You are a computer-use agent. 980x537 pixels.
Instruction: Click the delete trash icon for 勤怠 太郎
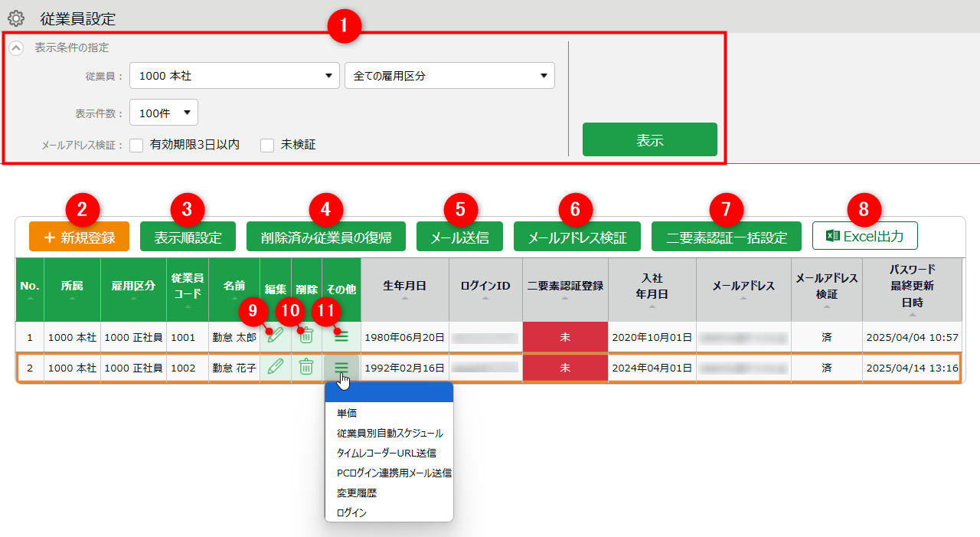click(x=306, y=336)
